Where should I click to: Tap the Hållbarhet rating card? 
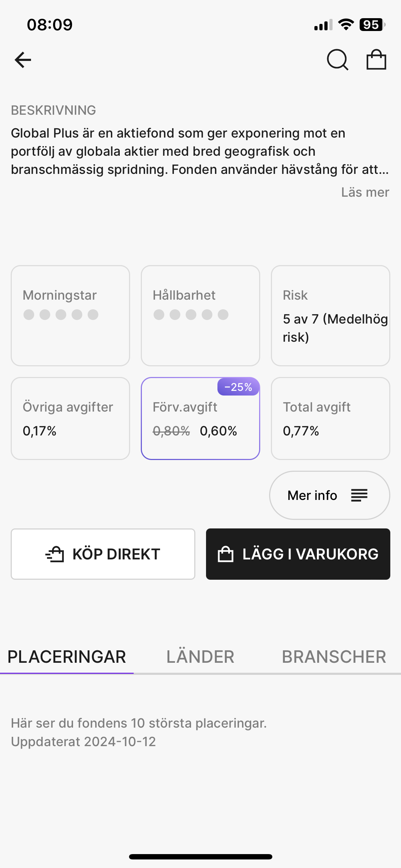(200, 315)
